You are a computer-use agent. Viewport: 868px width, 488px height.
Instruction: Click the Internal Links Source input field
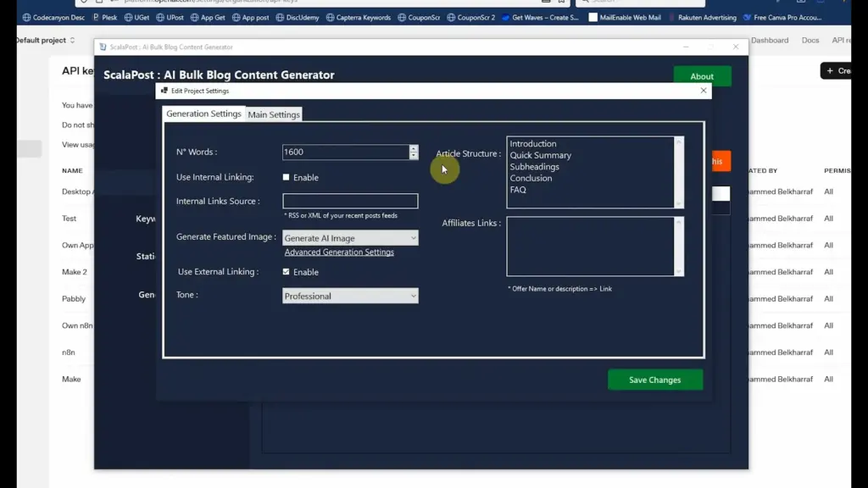(x=350, y=201)
